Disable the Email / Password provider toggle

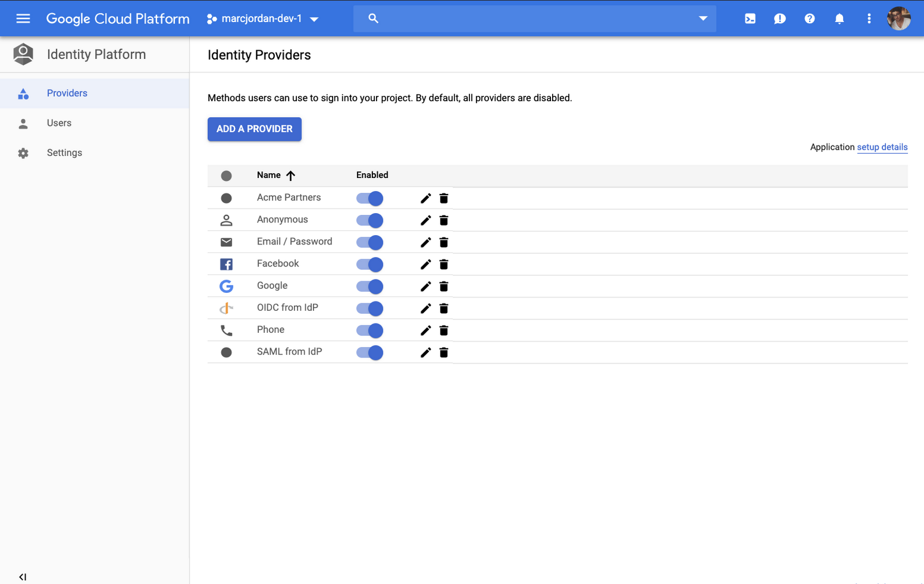pos(369,242)
